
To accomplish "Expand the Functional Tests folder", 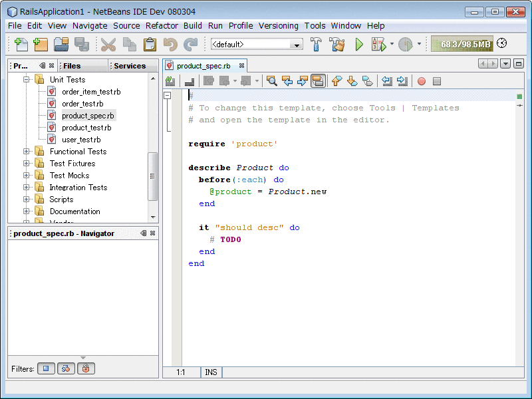I will (26, 152).
